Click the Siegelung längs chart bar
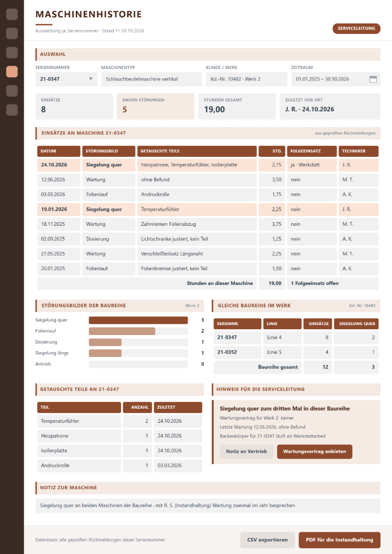 pyautogui.click(x=106, y=353)
